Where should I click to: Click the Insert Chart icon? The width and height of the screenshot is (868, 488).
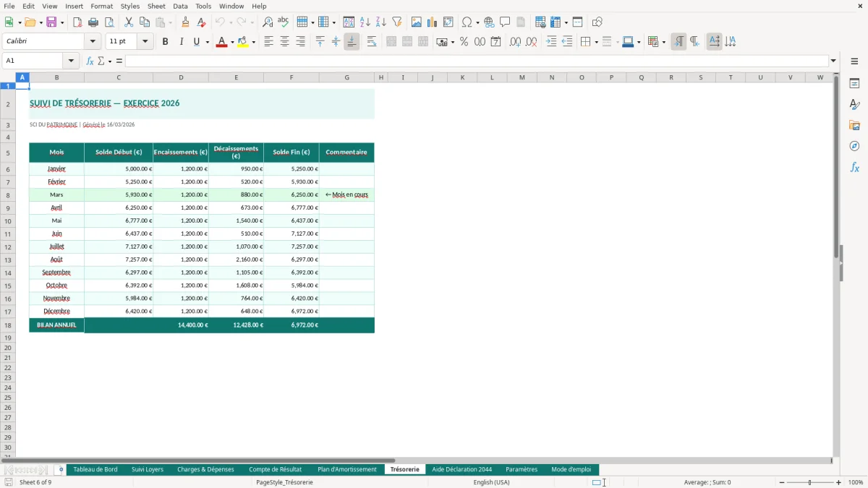click(x=433, y=22)
